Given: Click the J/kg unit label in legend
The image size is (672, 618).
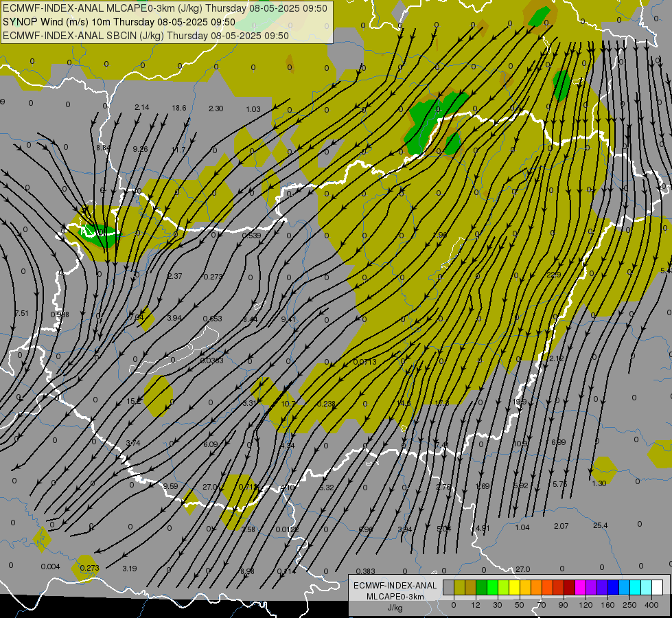Looking at the screenshot, I should pyautogui.click(x=395, y=608).
